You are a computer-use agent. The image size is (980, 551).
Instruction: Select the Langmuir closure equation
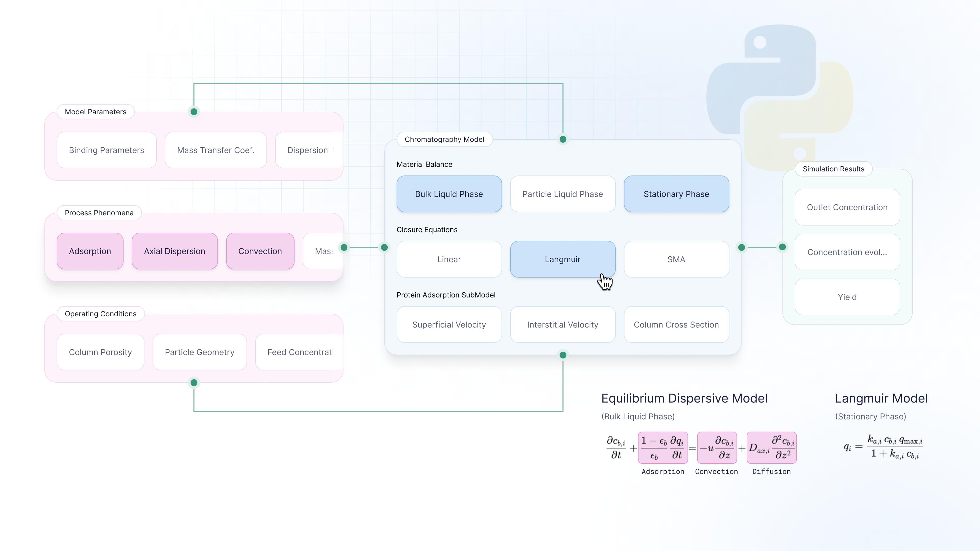[563, 259]
